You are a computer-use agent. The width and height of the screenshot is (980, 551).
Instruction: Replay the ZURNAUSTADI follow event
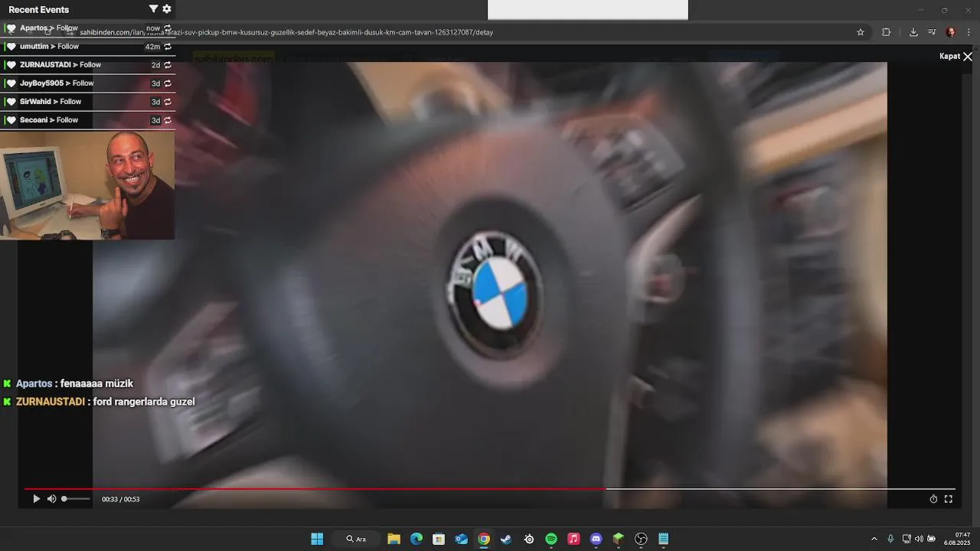(168, 65)
